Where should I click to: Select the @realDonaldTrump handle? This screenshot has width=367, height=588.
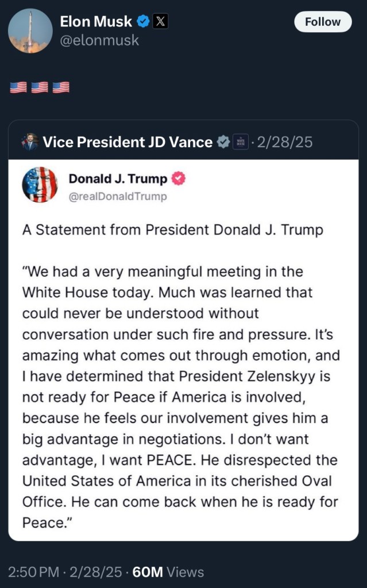click(x=118, y=197)
